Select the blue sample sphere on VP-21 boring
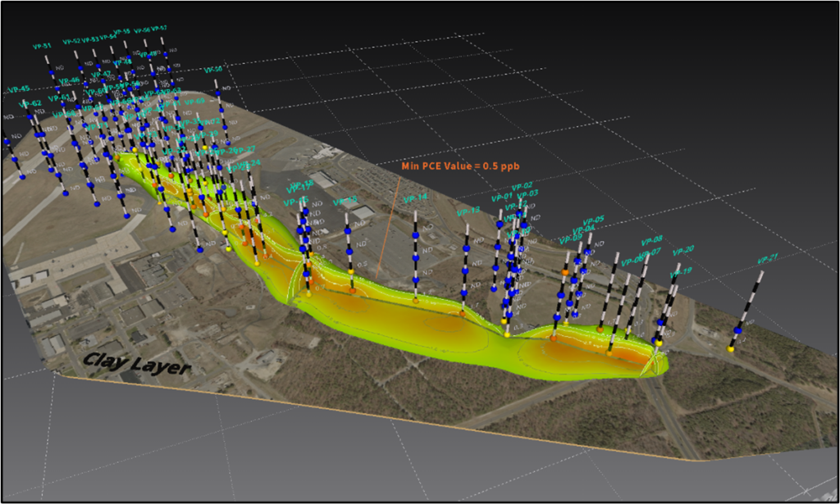This screenshot has height=504, width=840. click(x=738, y=329)
